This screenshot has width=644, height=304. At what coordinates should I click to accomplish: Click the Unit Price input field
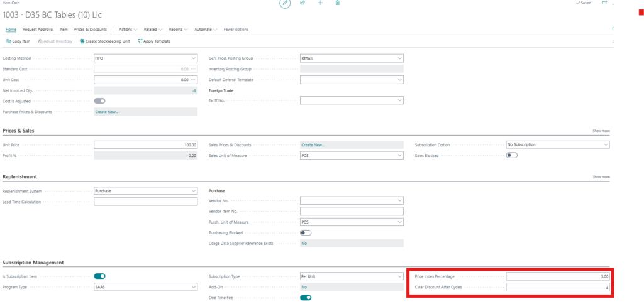145,144
